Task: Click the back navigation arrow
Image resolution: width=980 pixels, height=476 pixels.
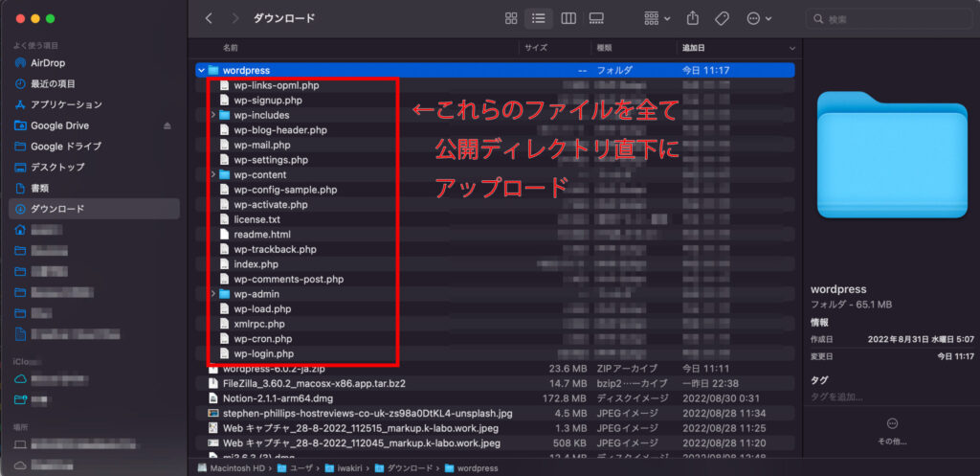Action: coord(210,19)
